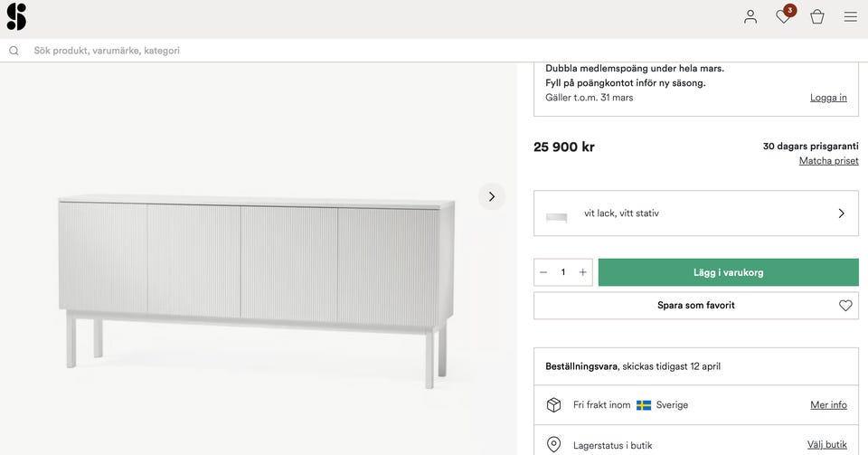Decrease quantity with the minus button
The image size is (868, 455).
click(543, 272)
